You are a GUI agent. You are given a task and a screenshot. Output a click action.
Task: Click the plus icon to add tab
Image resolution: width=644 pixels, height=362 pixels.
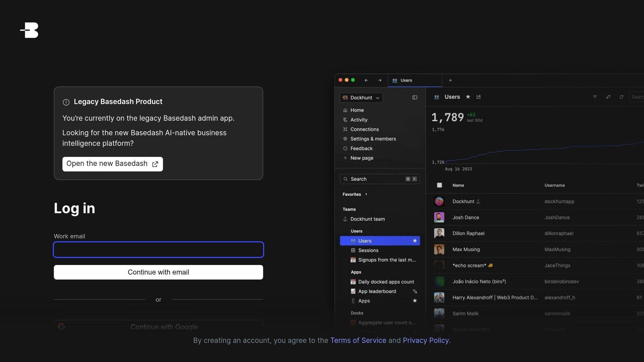pyautogui.click(x=450, y=80)
